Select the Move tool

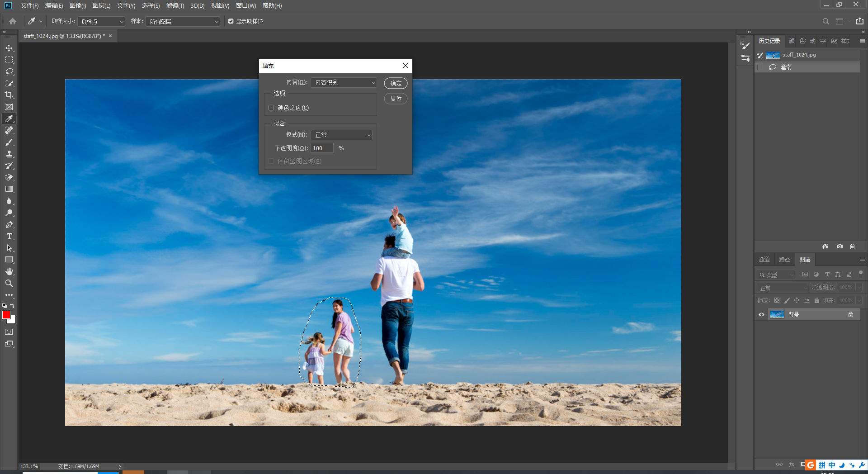pyautogui.click(x=9, y=48)
